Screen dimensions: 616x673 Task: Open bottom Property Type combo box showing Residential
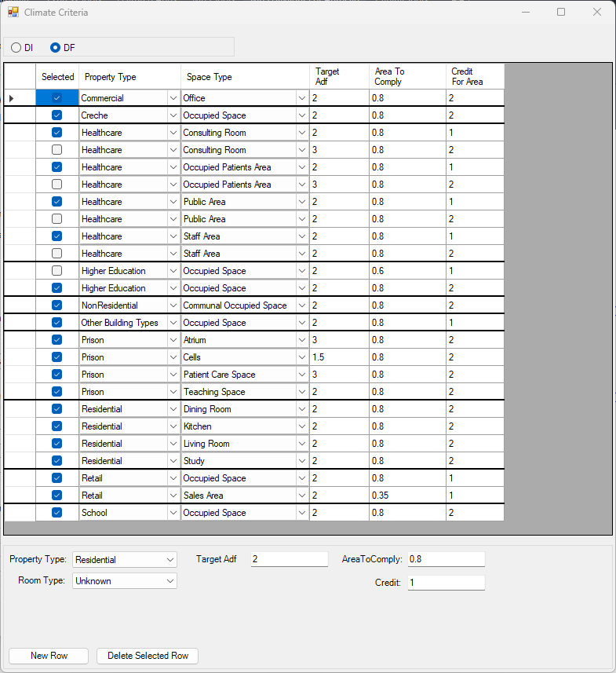click(170, 560)
